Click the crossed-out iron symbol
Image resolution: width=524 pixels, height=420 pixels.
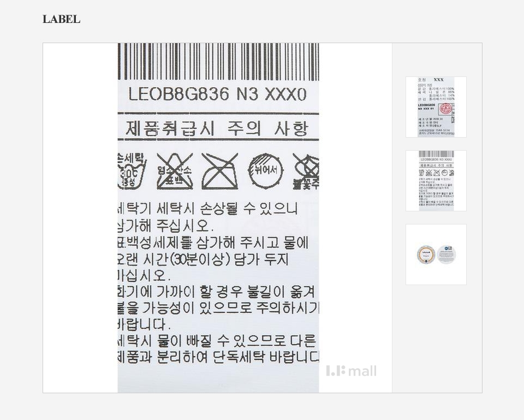(x=220, y=171)
